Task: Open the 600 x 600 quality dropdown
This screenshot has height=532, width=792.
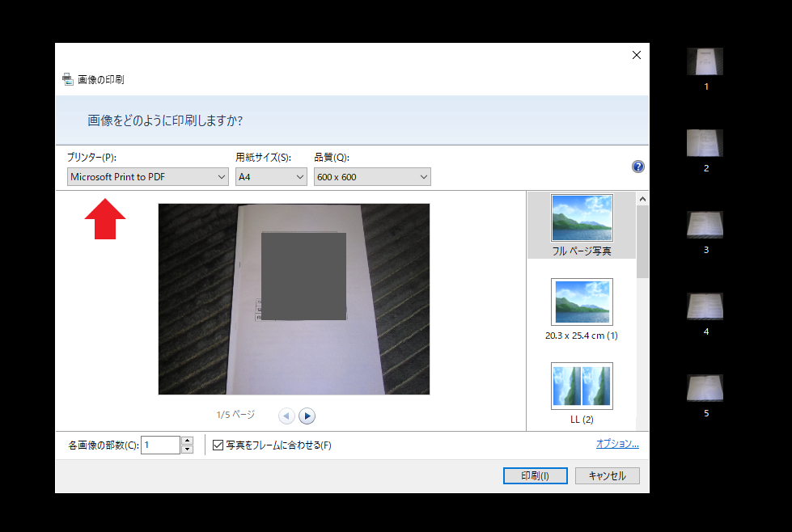Action: 372,177
